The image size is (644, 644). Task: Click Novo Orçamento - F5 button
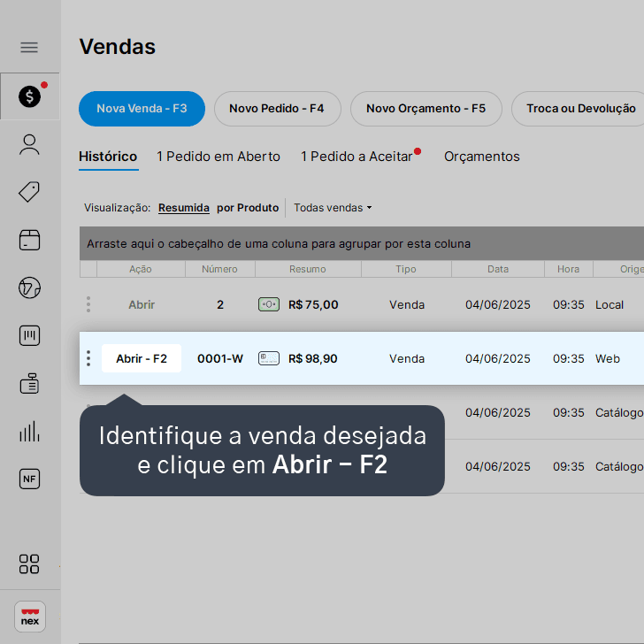(425, 109)
